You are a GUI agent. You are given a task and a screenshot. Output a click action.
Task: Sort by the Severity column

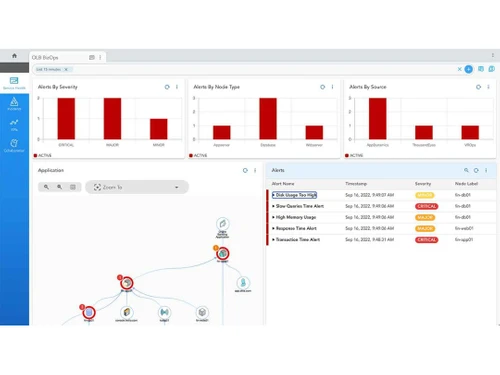pos(423,184)
